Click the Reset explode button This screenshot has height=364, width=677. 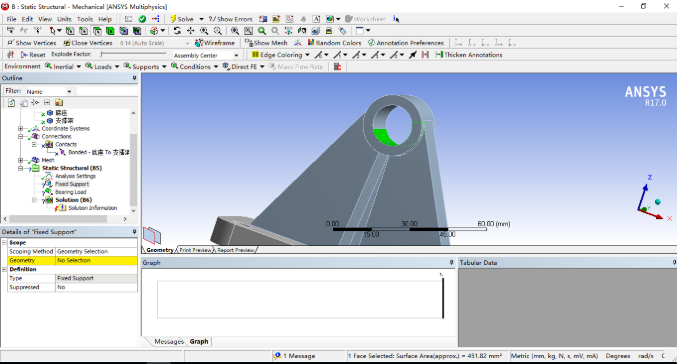click(x=33, y=55)
